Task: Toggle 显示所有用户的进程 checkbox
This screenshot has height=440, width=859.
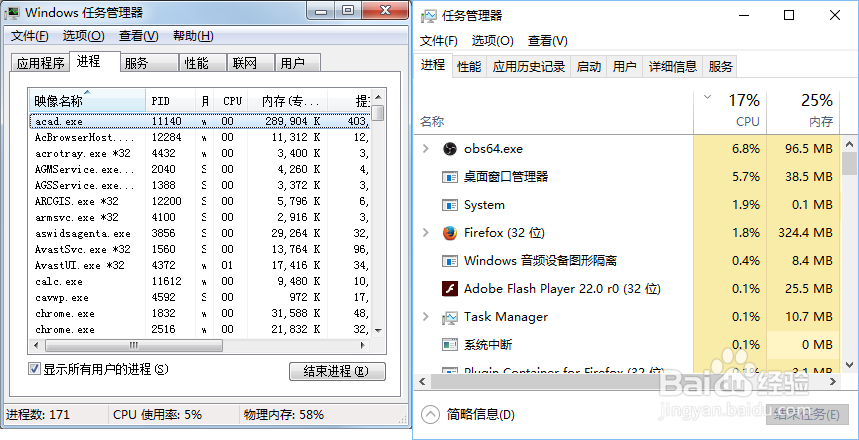Action: [x=35, y=369]
